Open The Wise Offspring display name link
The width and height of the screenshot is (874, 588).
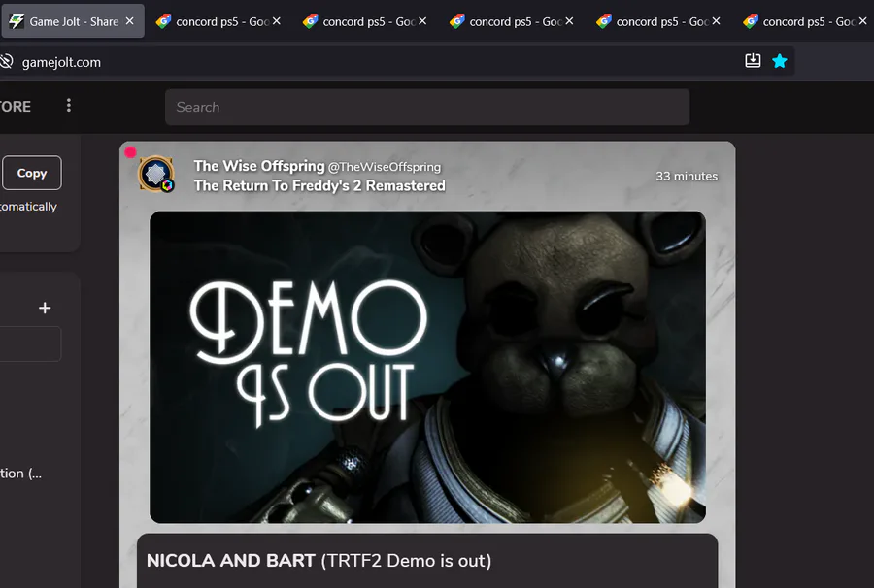[x=259, y=166]
